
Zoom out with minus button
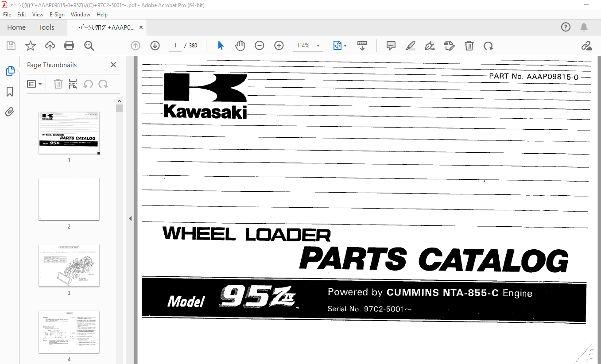pos(260,46)
